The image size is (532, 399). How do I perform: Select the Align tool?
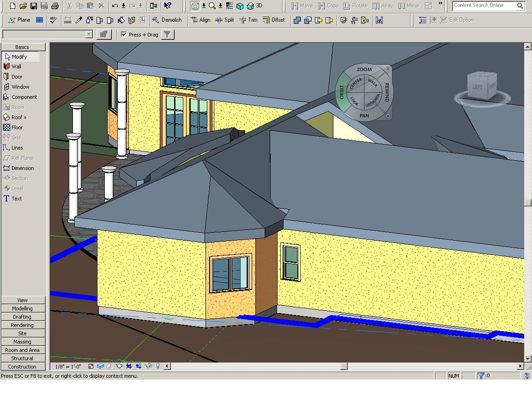pyautogui.click(x=200, y=20)
